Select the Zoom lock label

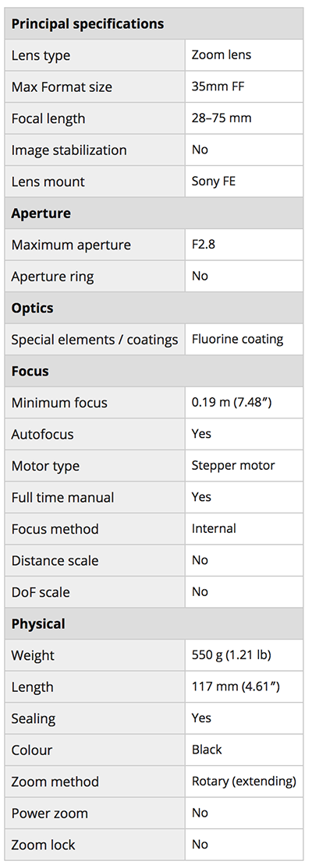coord(43,845)
